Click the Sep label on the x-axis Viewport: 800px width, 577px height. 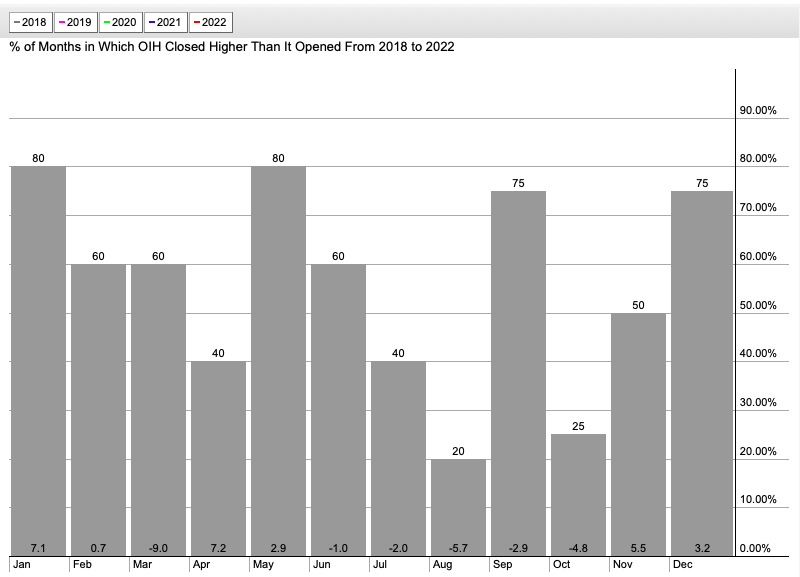coord(503,564)
